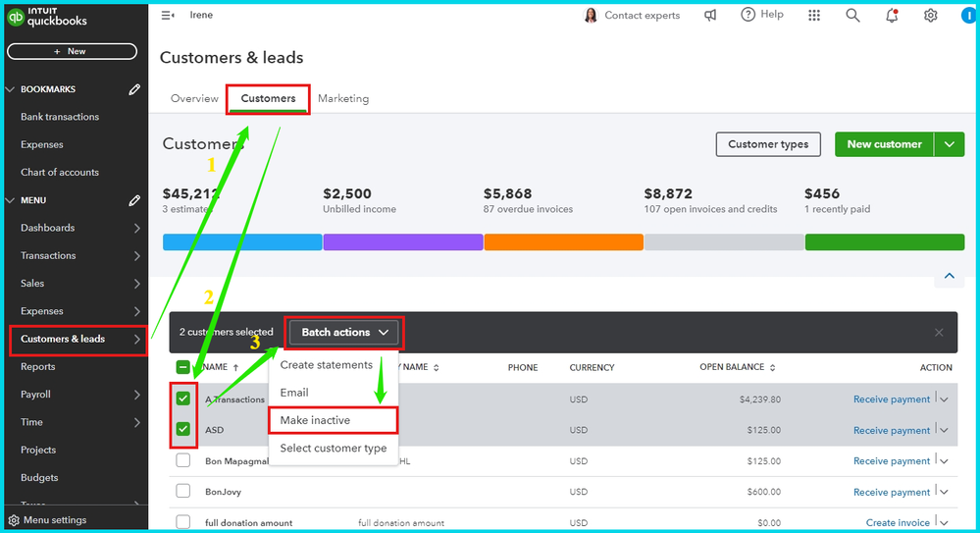The width and height of the screenshot is (980, 533).
Task: Expand Payroll submenu arrow
Action: [x=137, y=395]
